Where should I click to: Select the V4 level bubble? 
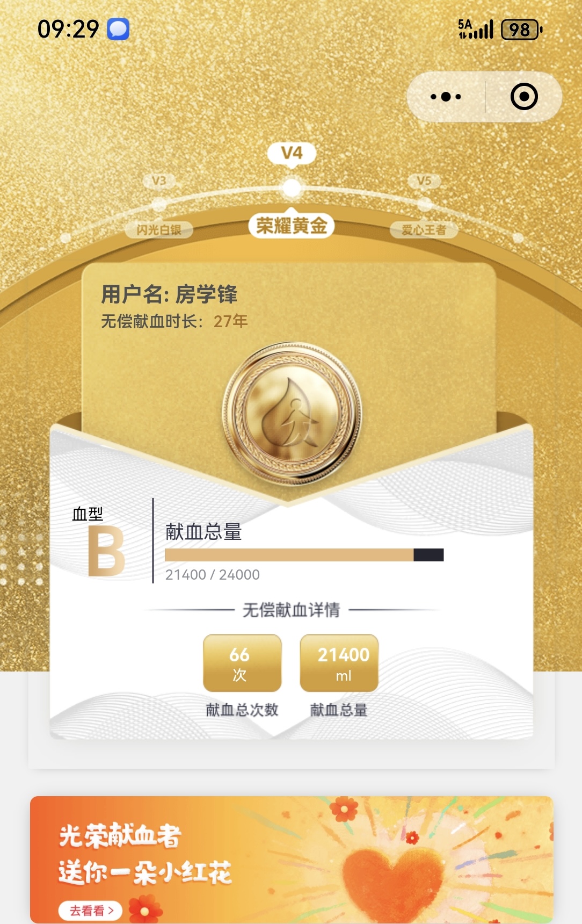point(292,153)
